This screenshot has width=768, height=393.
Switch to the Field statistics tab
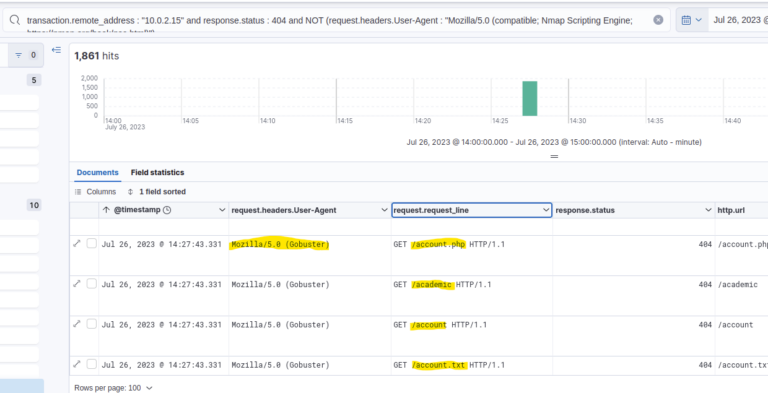pyautogui.click(x=157, y=172)
